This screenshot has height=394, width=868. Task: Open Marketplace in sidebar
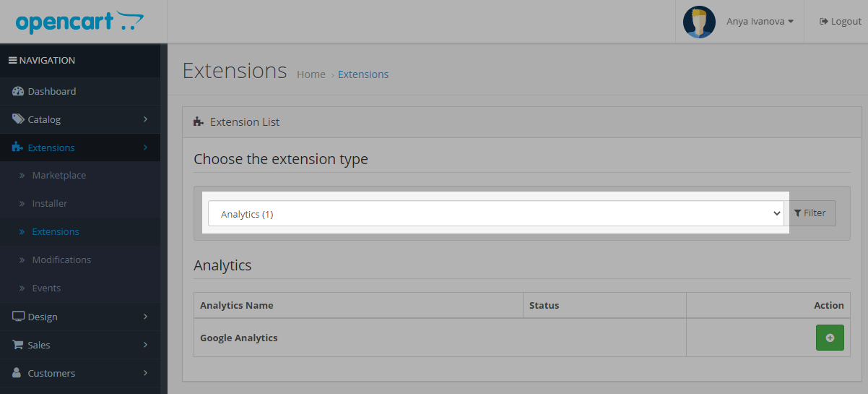[58, 176]
